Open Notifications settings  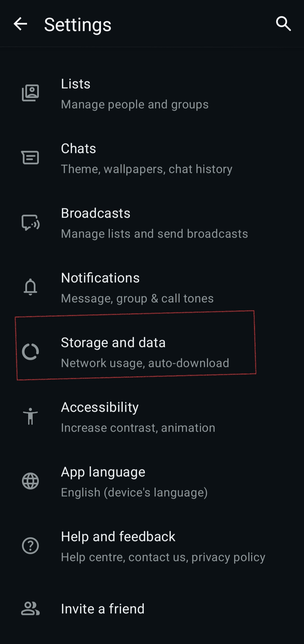(x=137, y=288)
